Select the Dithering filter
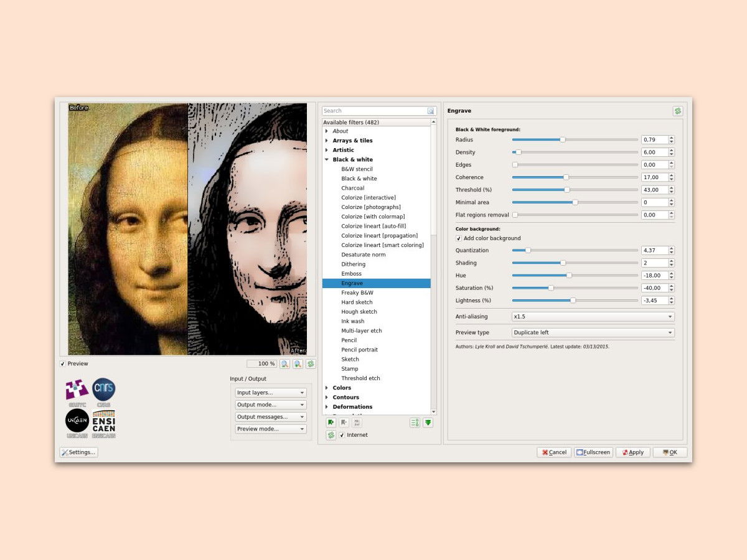 pos(353,264)
